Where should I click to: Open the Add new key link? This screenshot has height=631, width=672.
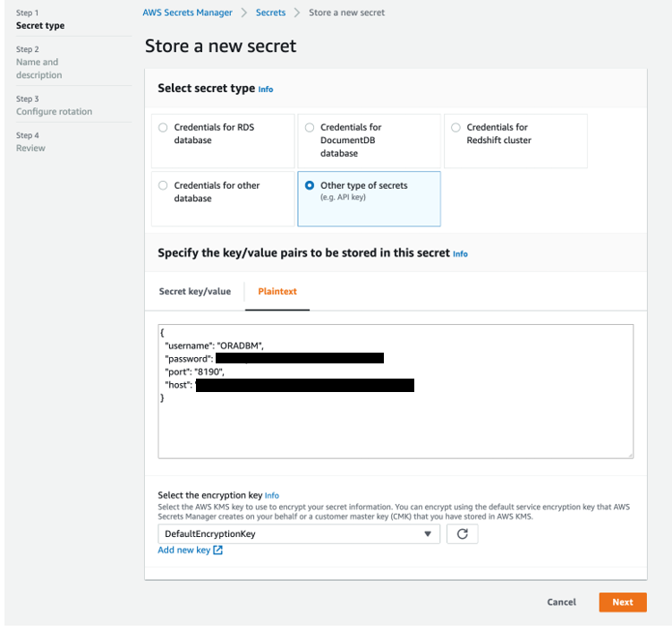(x=183, y=550)
